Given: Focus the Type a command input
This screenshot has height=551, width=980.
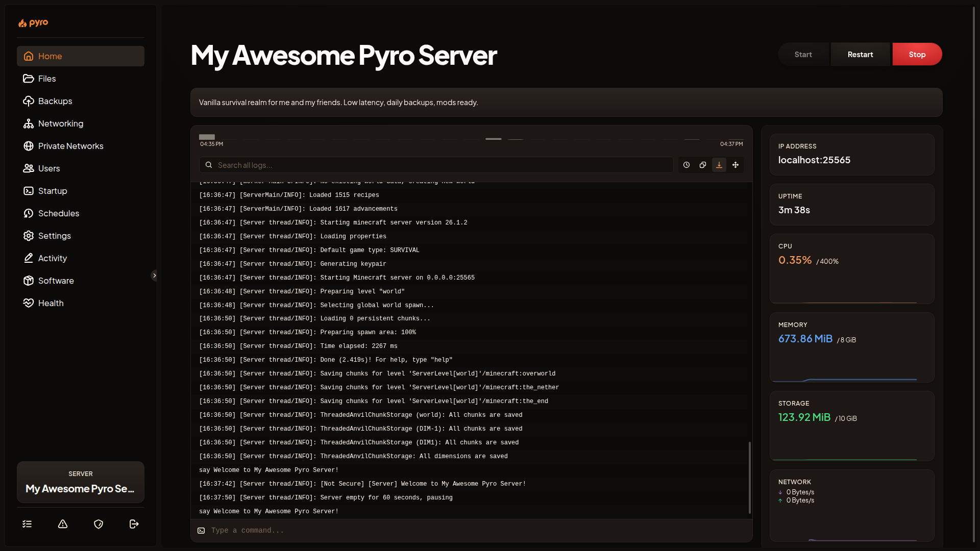Looking at the screenshot, I should pos(479,531).
